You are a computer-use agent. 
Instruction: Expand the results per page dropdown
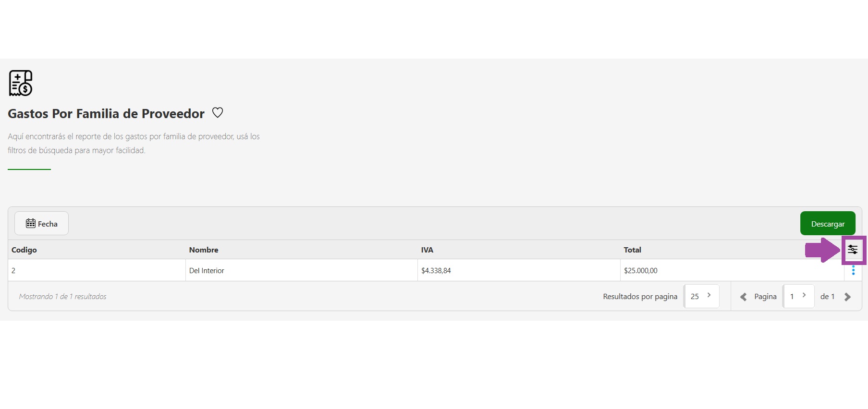point(701,296)
